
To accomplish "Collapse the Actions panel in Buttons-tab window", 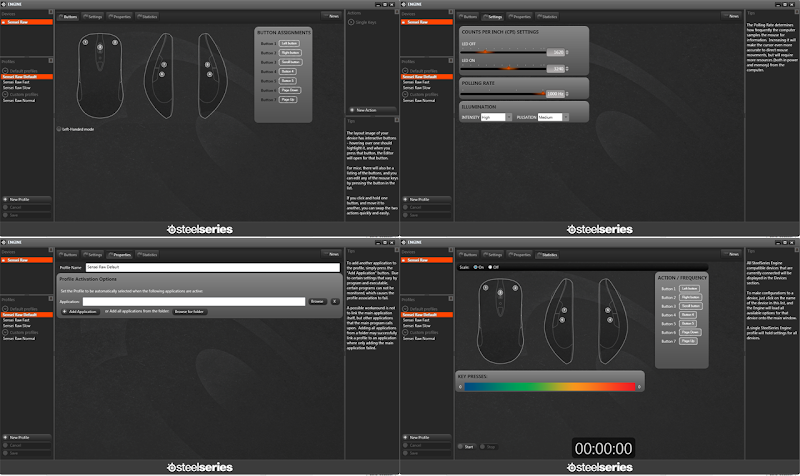I will pos(396,12).
